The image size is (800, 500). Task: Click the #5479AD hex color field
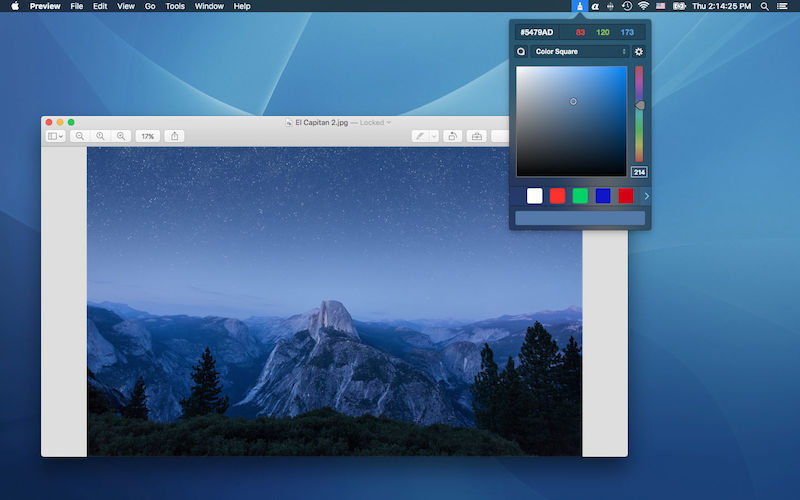(x=537, y=32)
